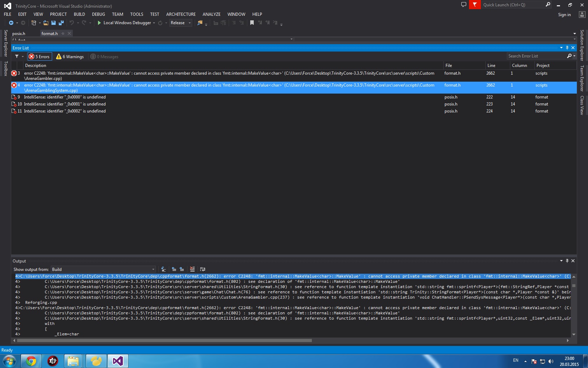Start Local Windows Debugger
The width and height of the screenshot is (588, 368).
tap(125, 23)
